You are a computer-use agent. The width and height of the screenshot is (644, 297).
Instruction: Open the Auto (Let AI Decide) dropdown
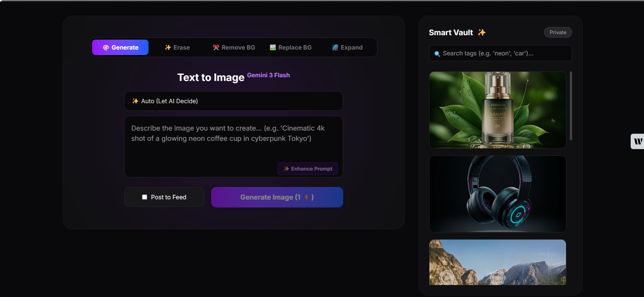click(234, 101)
